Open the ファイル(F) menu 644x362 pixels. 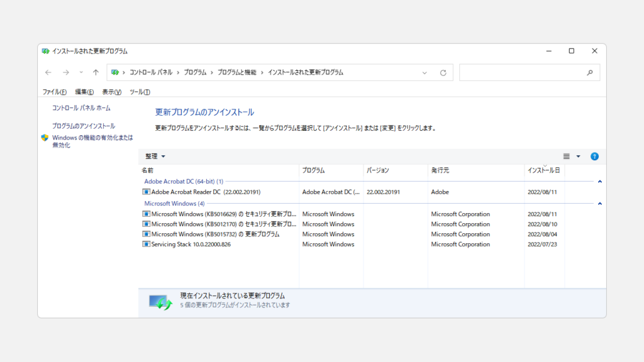tap(54, 92)
